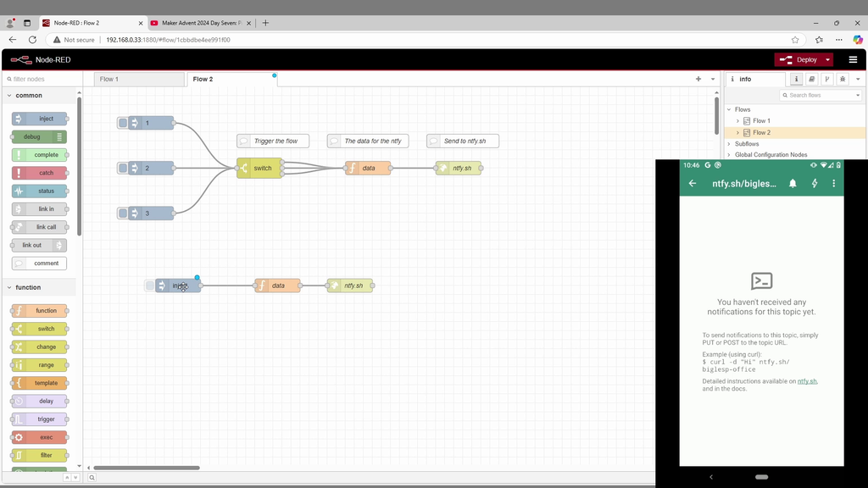868x488 pixels.
Task: Toggle notification bell in ntfy app
Action: coord(793,183)
